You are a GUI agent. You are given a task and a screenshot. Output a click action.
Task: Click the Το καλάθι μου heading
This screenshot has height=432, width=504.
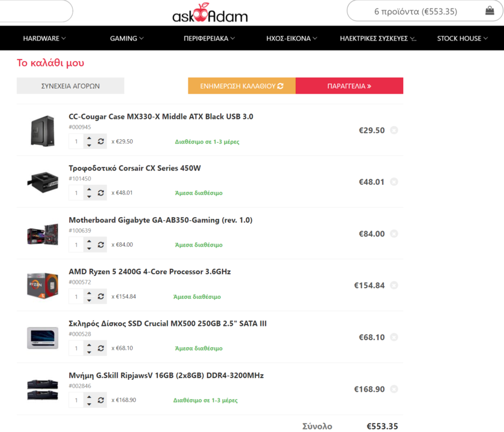[50, 63]
